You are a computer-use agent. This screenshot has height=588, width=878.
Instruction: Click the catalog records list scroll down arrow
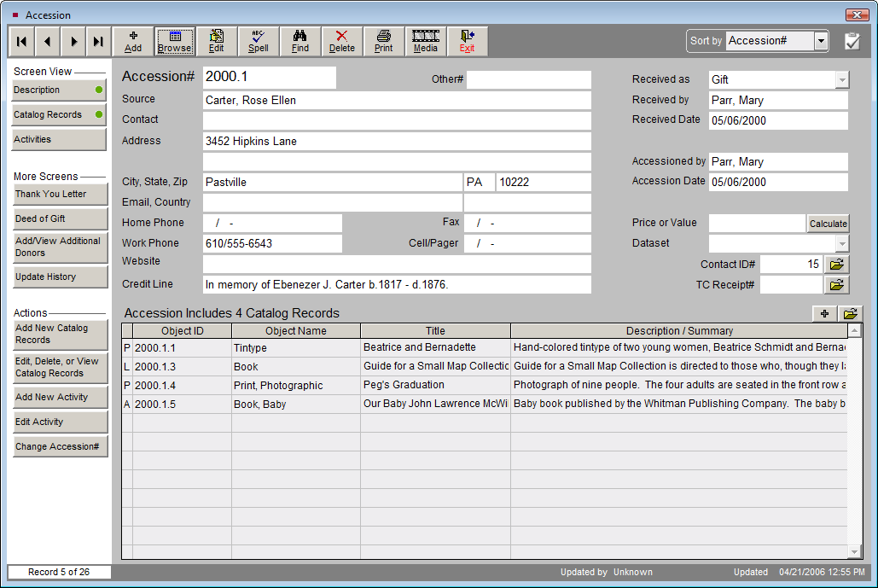[x=855, y=552]
